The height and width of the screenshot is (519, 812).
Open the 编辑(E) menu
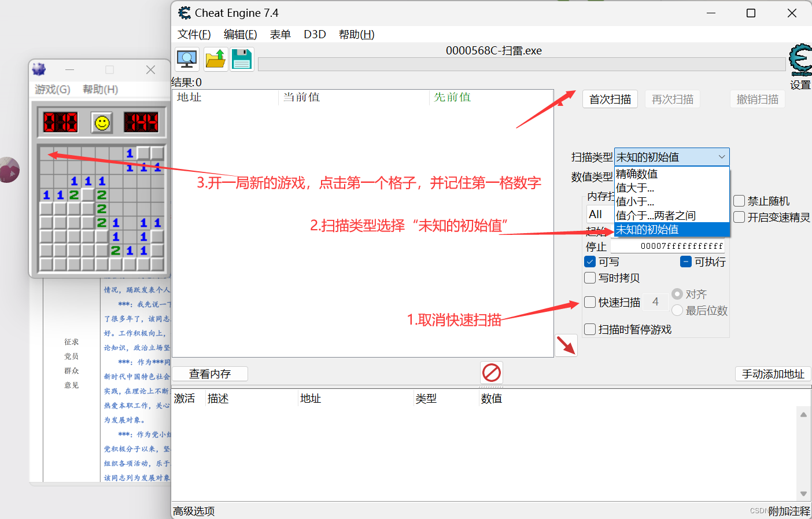[241, 34]
